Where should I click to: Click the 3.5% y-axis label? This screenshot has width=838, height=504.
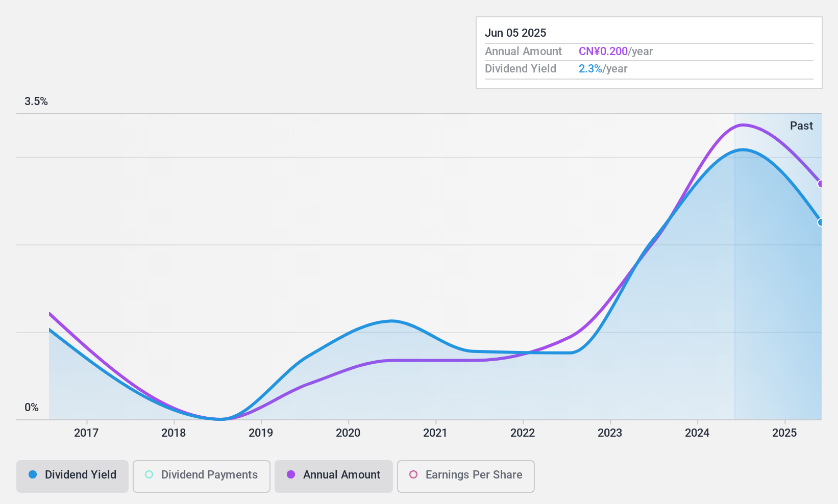tap(36, 102)
